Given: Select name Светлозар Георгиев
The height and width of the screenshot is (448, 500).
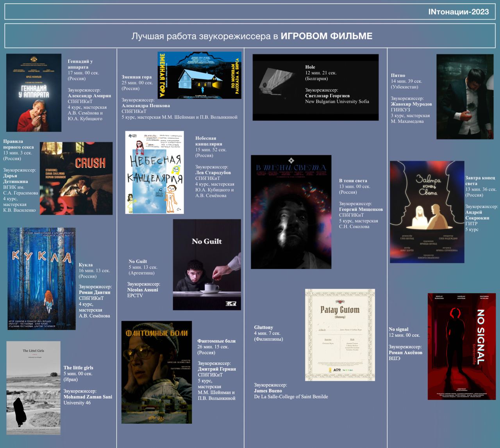Looking at the screenshot, I should point(327,95).
